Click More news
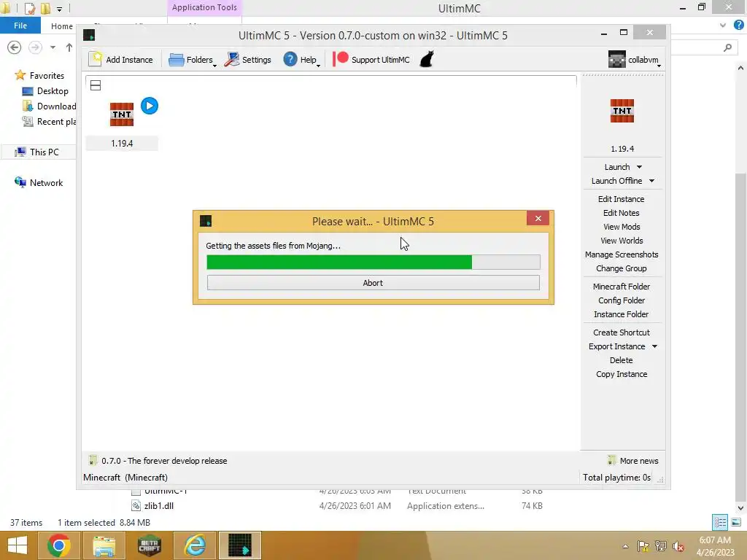The height and width of the screenshot is (560, 747). [639, 461]
